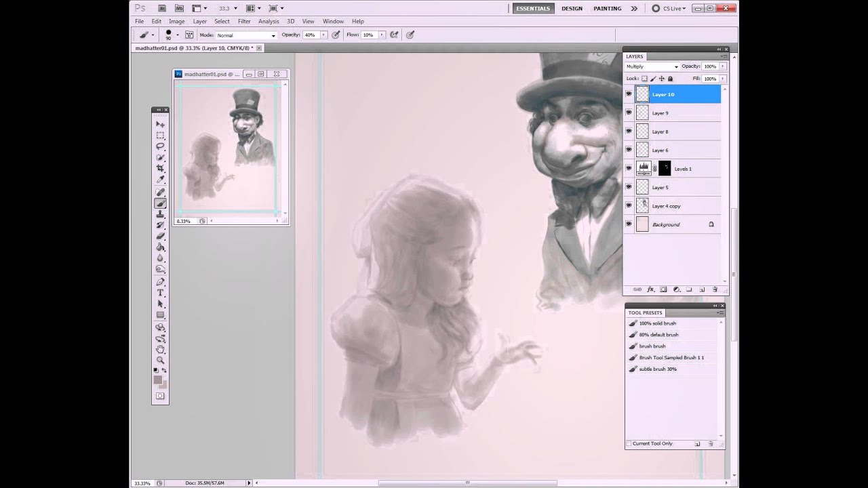The width and height of the screenshot is (868, 488).
Task: Select the Quick Selection tool
Action: [x=160, y=157]
